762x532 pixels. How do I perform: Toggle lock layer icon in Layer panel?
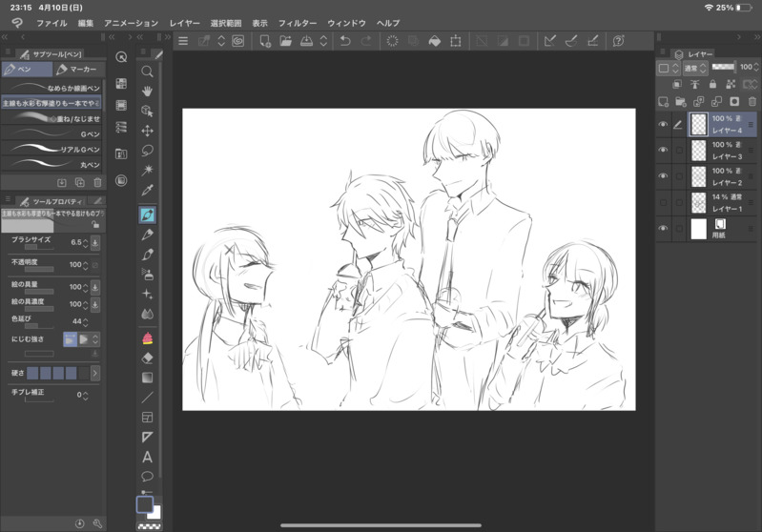click(712, 84)
